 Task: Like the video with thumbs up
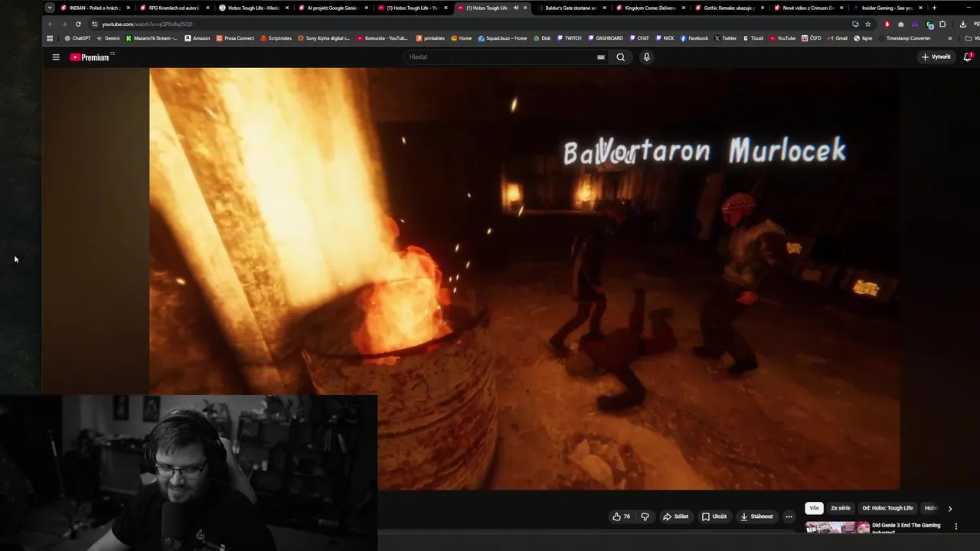click(x=621, y=517)
